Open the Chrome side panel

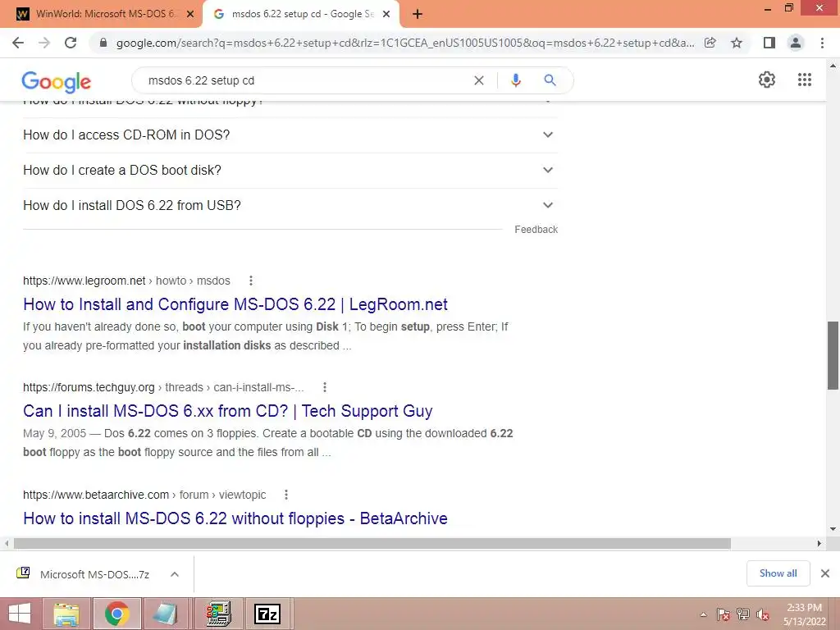tap(769, 43)
